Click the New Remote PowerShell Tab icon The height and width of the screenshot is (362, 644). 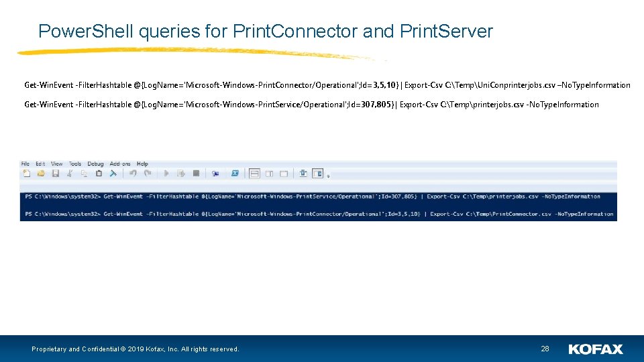click(215, 173)
